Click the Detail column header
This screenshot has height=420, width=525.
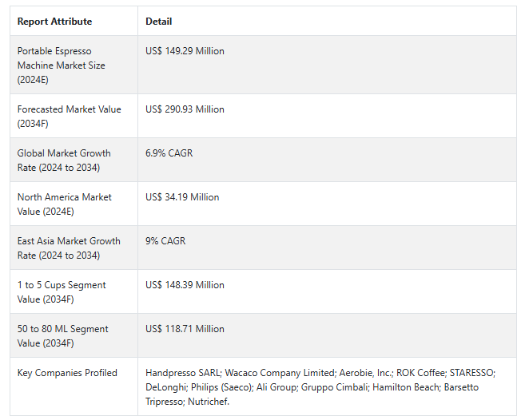[x=159, y=22]
